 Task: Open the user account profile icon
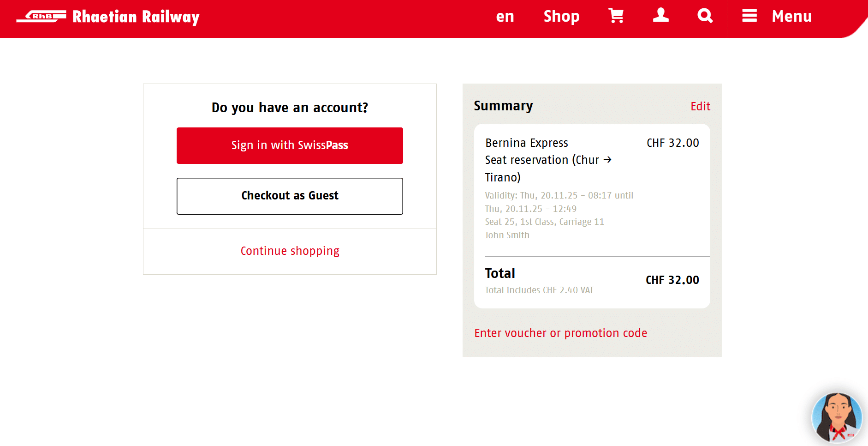660,16
